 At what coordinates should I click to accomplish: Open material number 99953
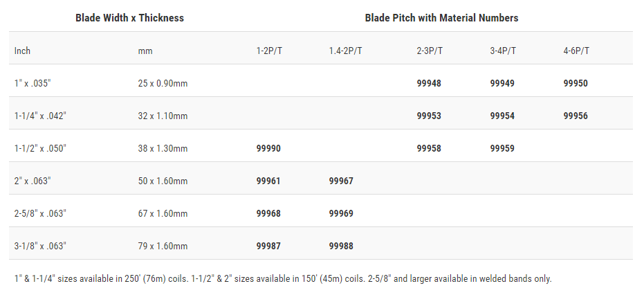pyautogui.click(x=429, y=116)
